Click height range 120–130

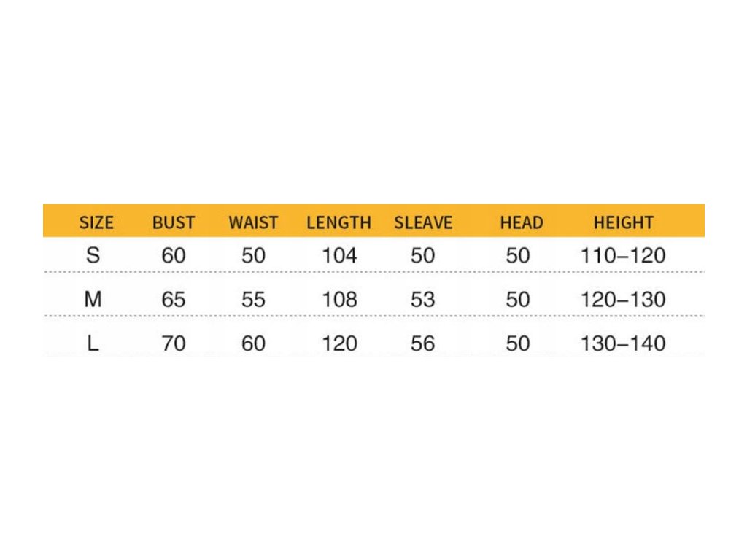coord(623,300)
